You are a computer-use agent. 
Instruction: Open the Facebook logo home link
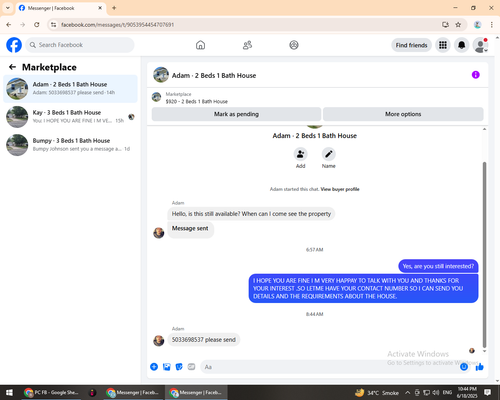point(14,45)
